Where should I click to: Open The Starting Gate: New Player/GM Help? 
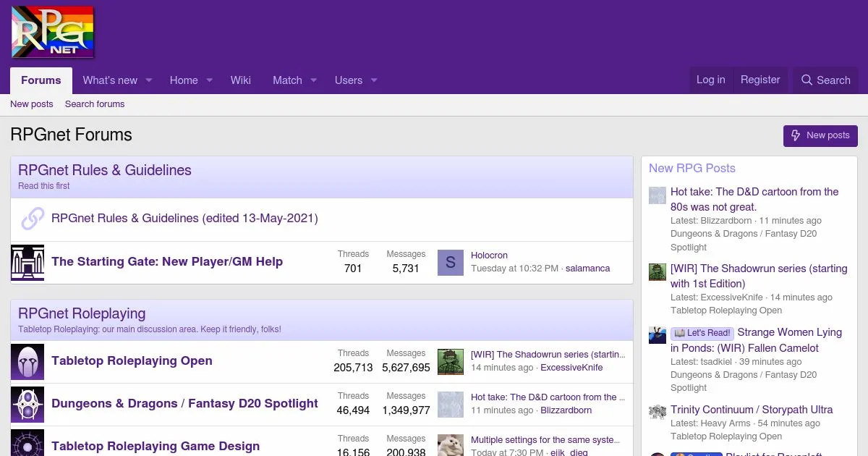(167, 261)
